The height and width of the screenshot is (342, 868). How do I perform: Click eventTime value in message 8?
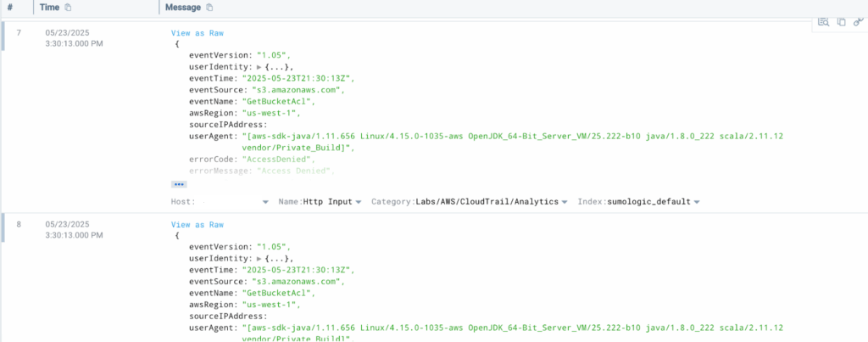298,270
